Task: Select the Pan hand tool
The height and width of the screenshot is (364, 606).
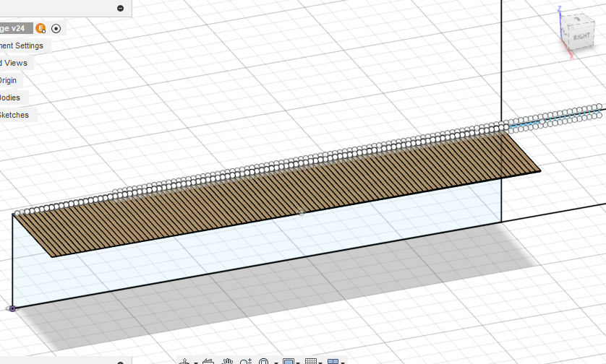Action: pyautogui.click(x=227, y=362)
